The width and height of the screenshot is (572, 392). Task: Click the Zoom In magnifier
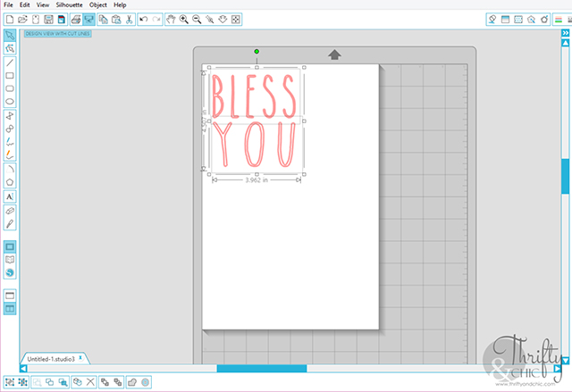tap(184, 20)
